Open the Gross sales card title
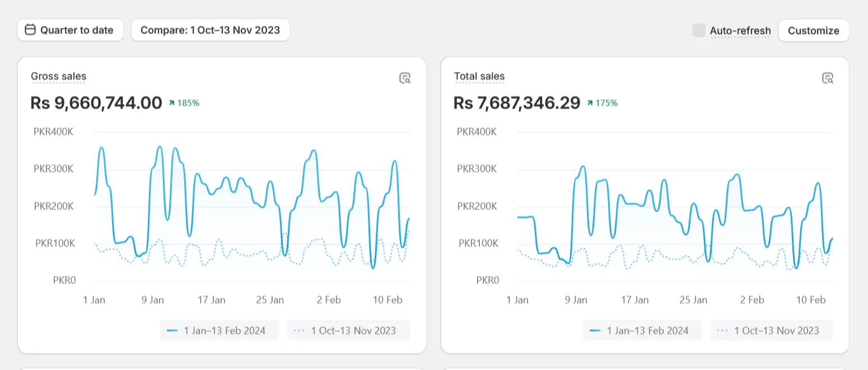Screen dimensions: 868x370 click(x=59, y=76)
